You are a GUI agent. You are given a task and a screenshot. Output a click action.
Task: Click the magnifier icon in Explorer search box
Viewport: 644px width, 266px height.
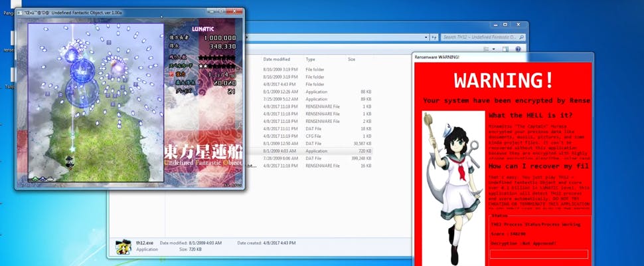click(x=522, y=37)
